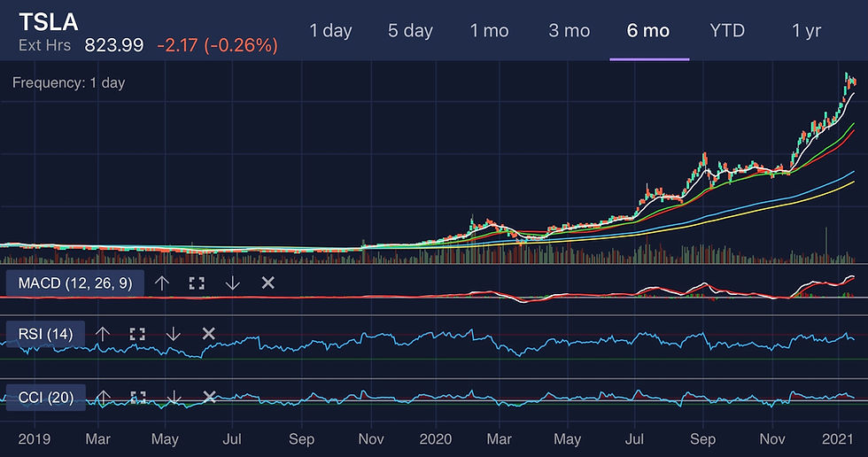
Task: Maximize the RSI indicator panel
Action: 137,334
